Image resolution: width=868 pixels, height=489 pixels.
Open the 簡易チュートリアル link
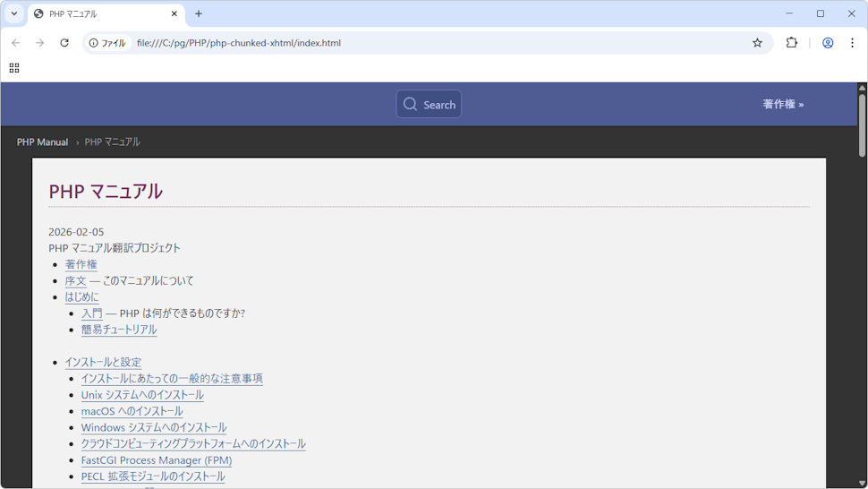[x=119, y=330]
